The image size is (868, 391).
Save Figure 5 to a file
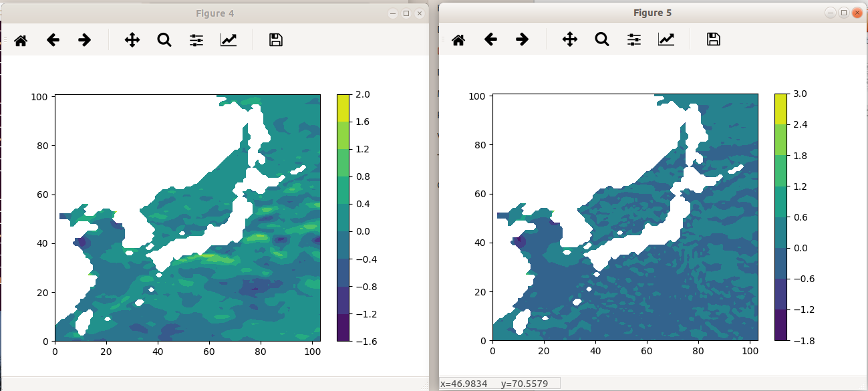[x=713, y=40]
